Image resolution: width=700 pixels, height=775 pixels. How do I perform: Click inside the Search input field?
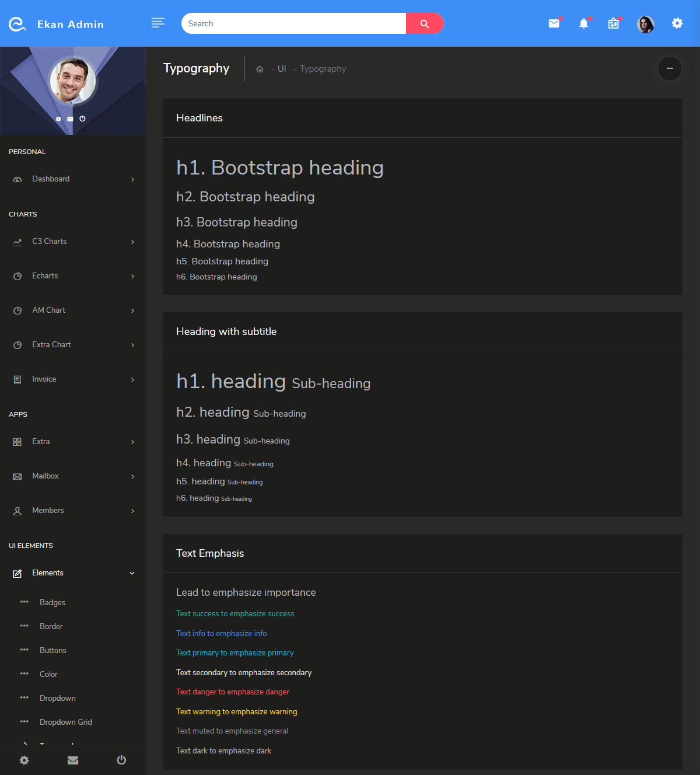292,23
